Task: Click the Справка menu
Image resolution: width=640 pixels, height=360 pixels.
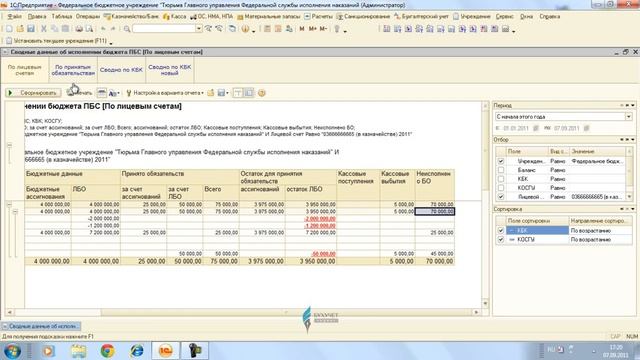Action: pyautogui.click(x=549, y=17)
